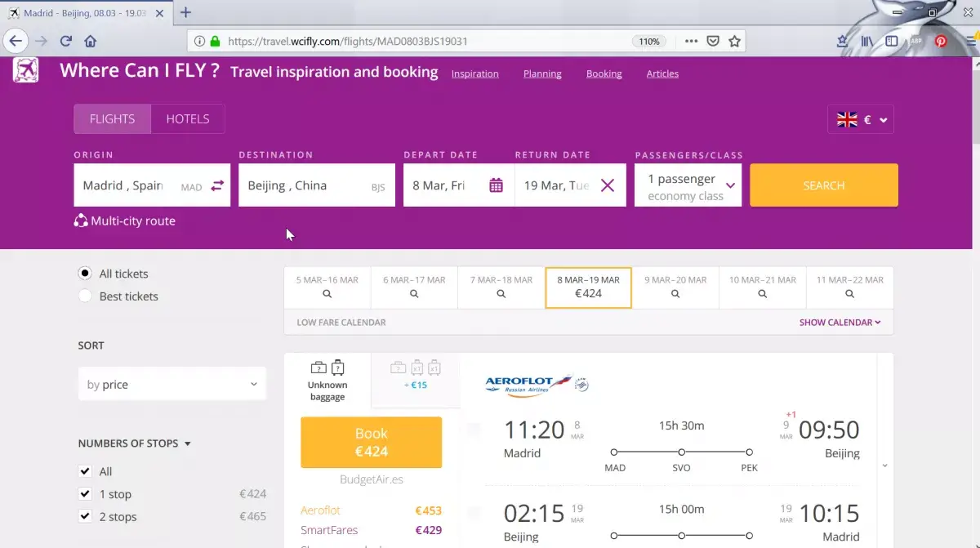Book the €424 BudgetAir.es fare
Image resolution: width=980 pixels, height=548 pixels.
click(x=371, y=443)
